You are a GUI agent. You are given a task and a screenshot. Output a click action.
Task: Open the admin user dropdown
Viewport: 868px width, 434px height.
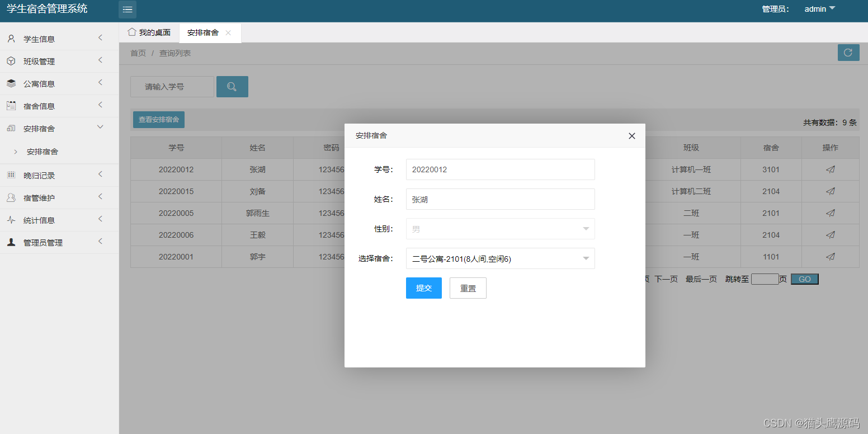coord(819,9)
